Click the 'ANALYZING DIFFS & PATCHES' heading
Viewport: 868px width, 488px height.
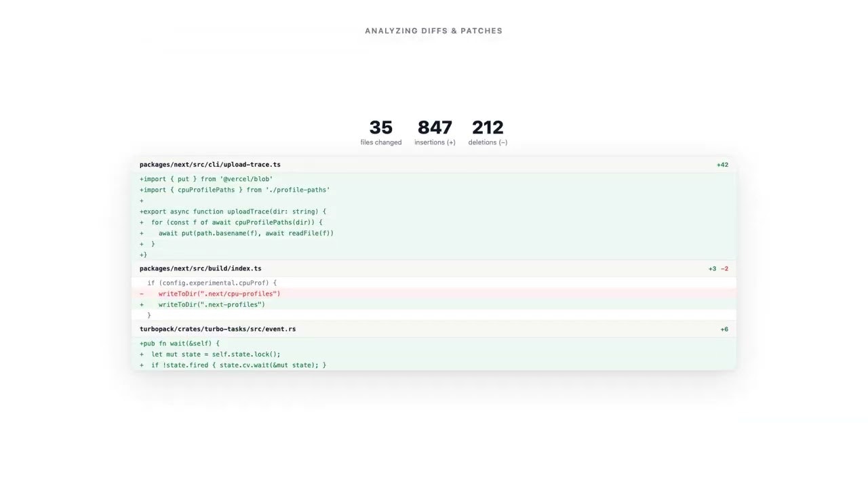pyautogui.click(x=434, y=30)
